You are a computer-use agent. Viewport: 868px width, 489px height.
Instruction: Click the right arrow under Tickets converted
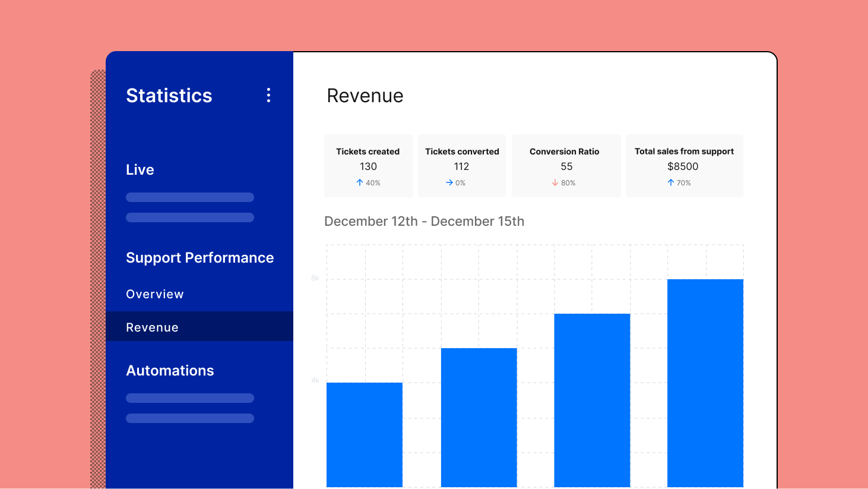(449, 182)
